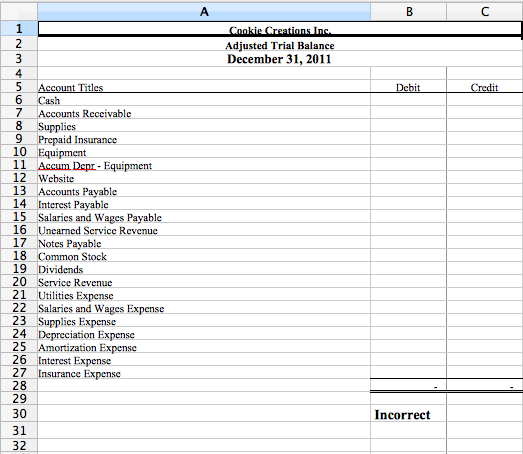Select column A header
The height and width of the screenshot is (454, 523).
point(204,12)
